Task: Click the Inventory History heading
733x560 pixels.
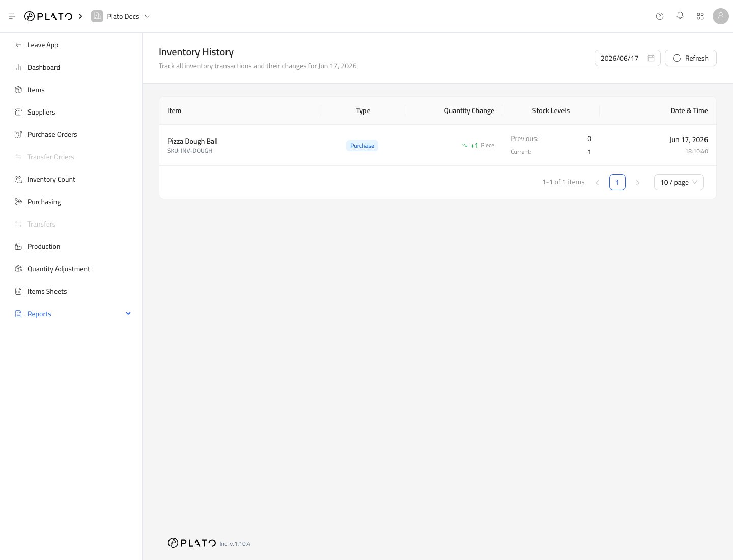Action: coord(196,52)
